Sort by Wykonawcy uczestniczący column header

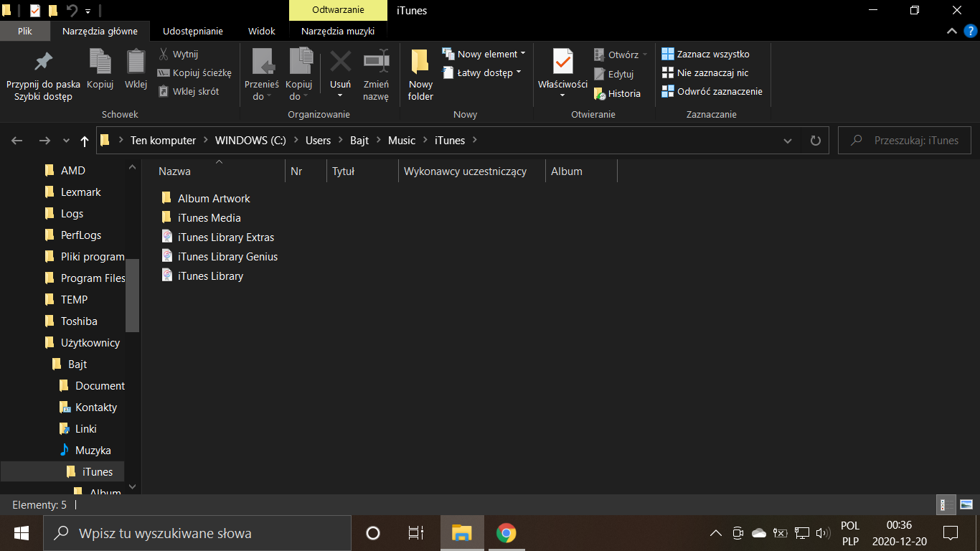471,171
